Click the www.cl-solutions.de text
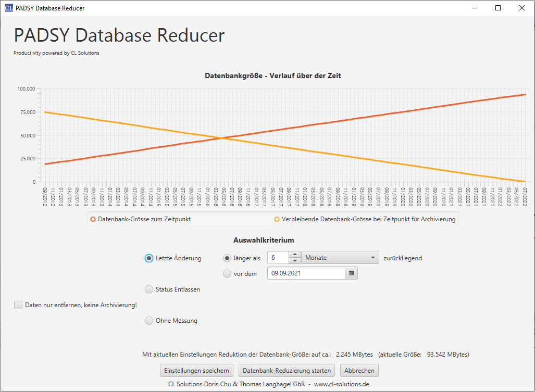The image size is (535, 392). pyautogui.click(x=342, y=384)
